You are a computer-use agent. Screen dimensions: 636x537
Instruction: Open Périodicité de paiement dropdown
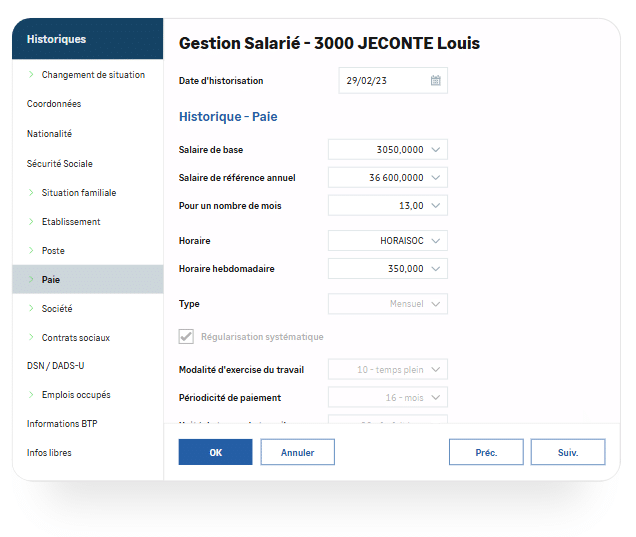436,397
